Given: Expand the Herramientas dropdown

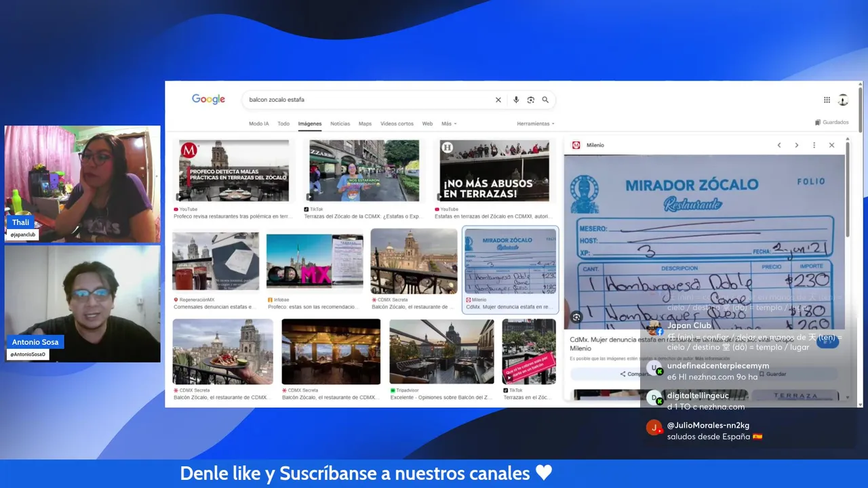Looking at the screenshot, I should click(x=536, y=123).
